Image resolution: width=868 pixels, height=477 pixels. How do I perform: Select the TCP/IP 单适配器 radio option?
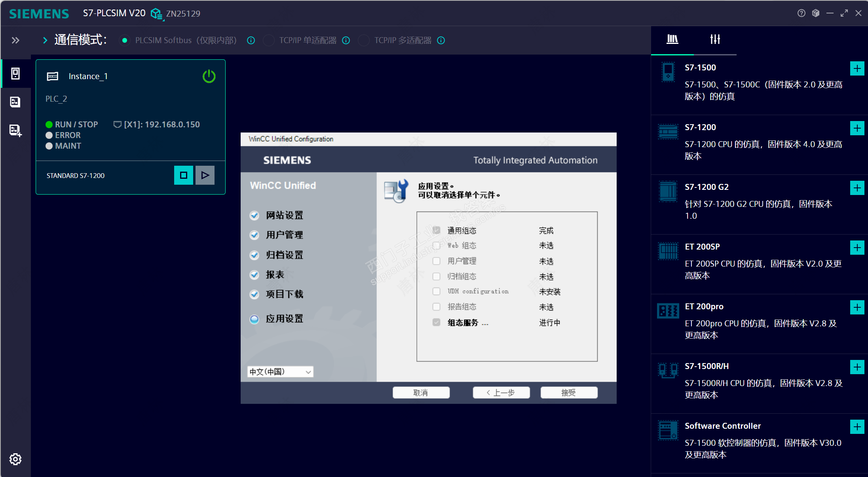point(269,40)
